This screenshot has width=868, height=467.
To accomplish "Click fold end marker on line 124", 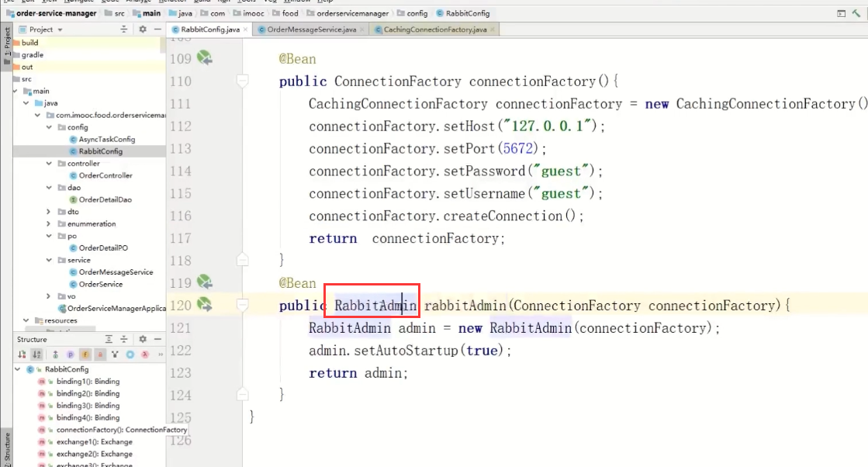I will (x=243, y=394).
